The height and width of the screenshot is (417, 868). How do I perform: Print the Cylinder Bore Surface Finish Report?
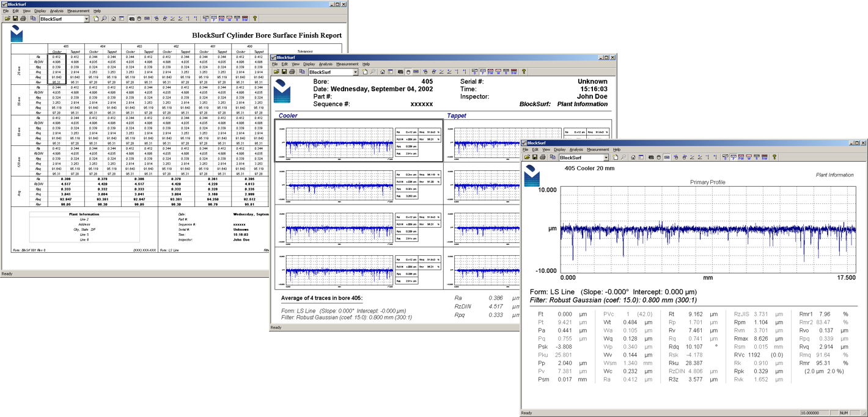pyautogui.click(x=23, y=19)
